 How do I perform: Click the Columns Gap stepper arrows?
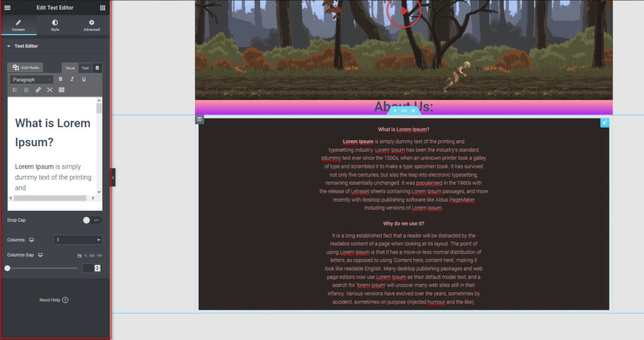click(x=97, y=268)
